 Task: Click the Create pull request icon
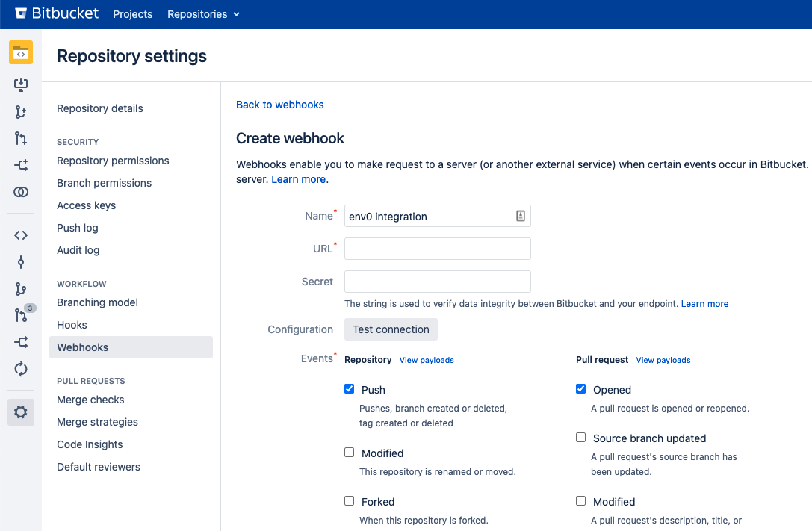click(x=21, y=138)
